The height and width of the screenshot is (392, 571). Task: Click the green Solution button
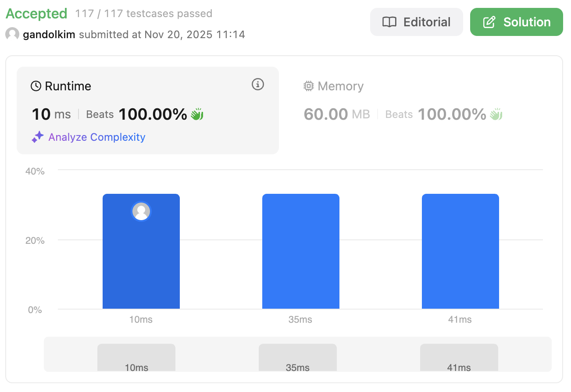tap(517, 22)
